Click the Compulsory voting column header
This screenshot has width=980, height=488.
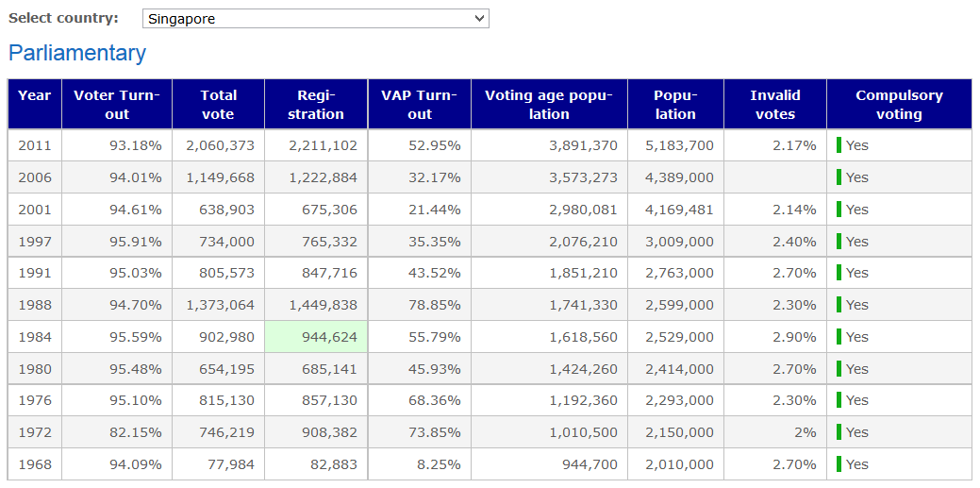898,104
